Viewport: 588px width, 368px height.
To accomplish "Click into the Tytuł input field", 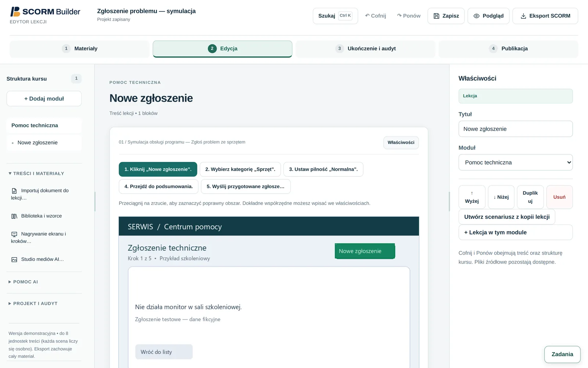I will pyautogui.click(x=516, y=129).
